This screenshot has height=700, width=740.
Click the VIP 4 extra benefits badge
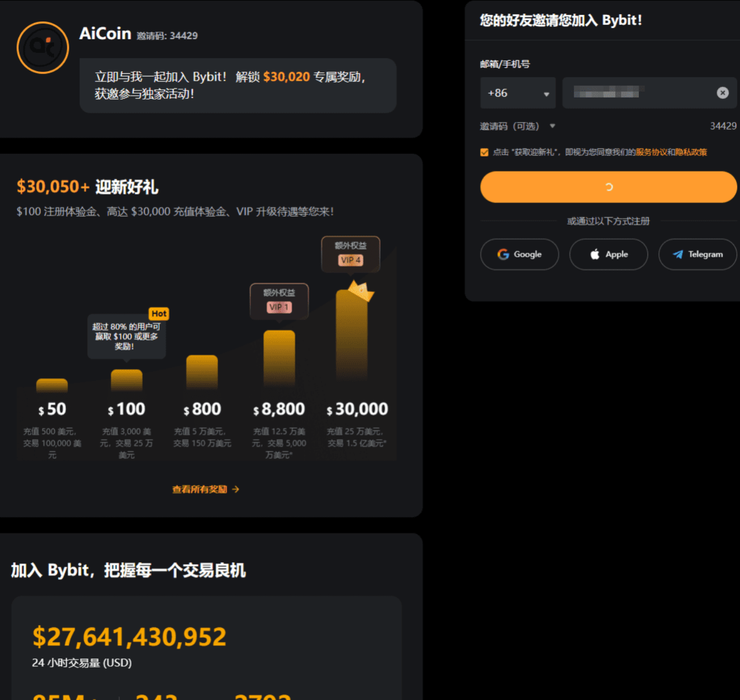click(x=350, y=254)
